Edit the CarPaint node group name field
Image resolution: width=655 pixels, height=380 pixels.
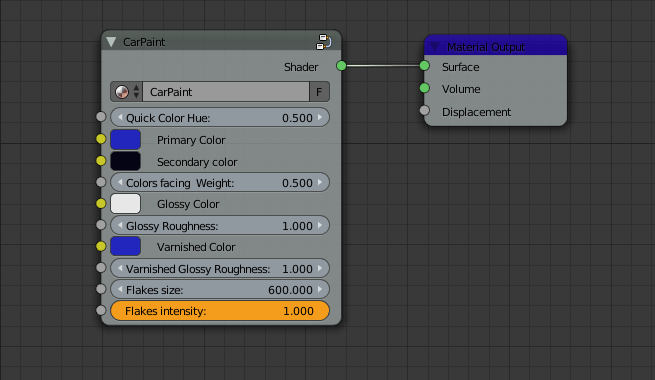[226, 92]
